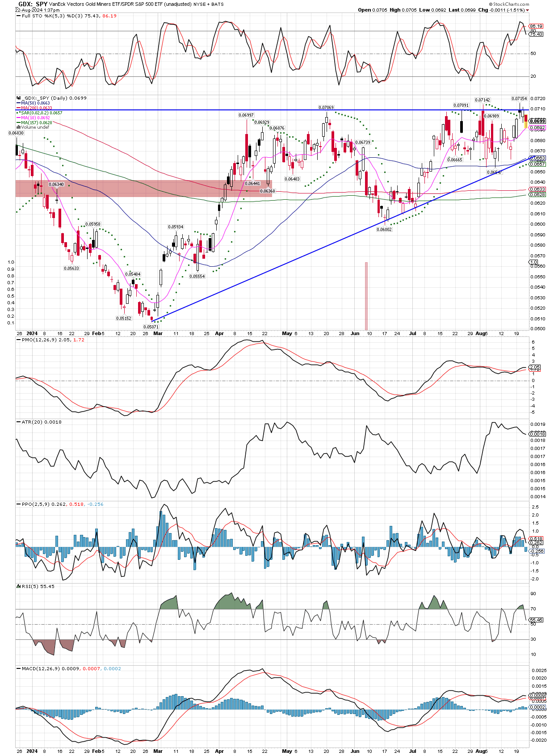Click the boxed 55.45 RSI axis tag
This screenshot has width=554, height=756.
[x=536, y=620]
